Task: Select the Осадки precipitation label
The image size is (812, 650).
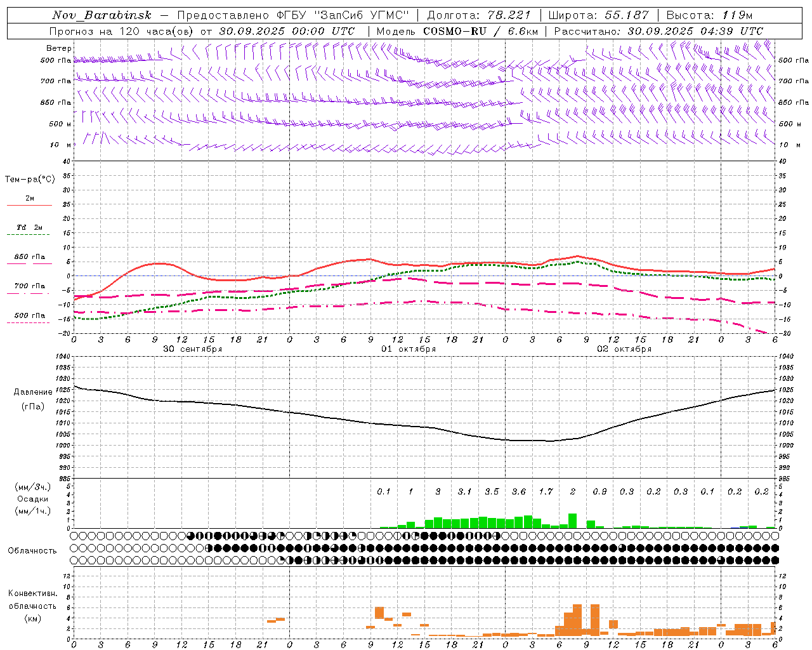Action: point(33,499)
